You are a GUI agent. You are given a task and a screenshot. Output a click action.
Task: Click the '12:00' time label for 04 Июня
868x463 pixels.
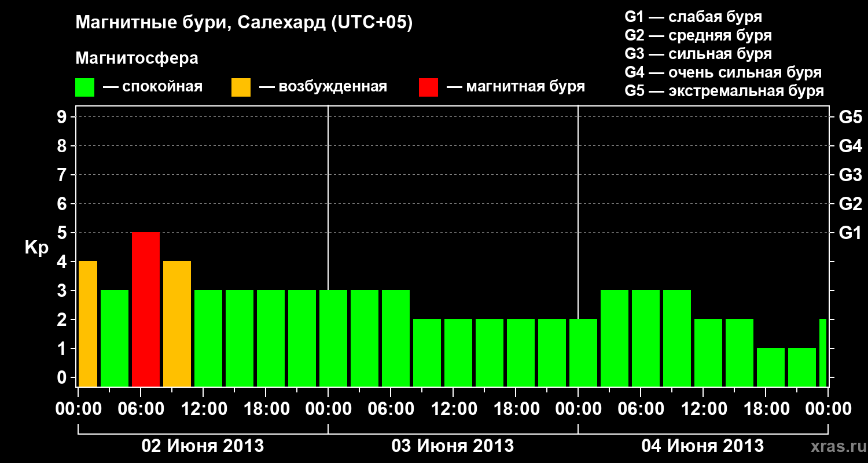click(x=703, y=409)
